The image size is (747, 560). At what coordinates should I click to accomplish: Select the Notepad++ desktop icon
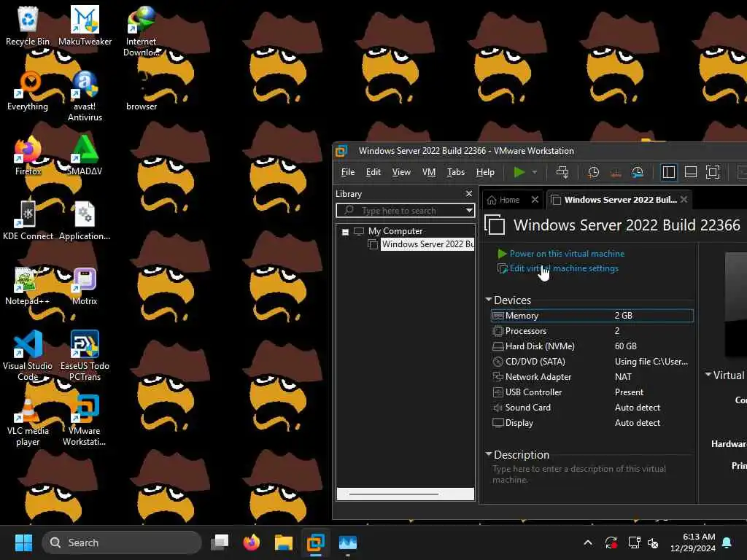click(27, 285)
